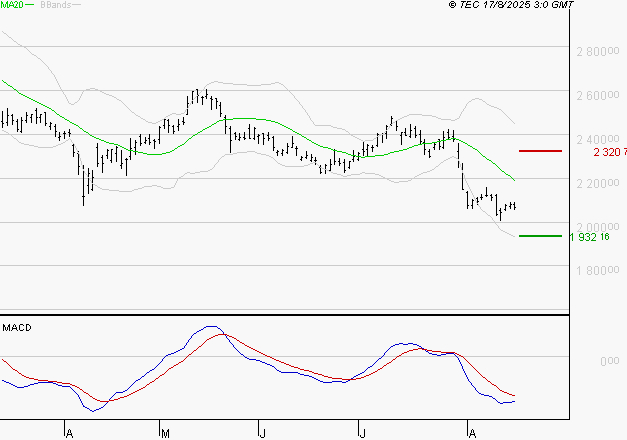The width and height of the screenshot is (627, 440).
Task: Click the TEC copyright timestamp text
Action: (x=513, y=6)
